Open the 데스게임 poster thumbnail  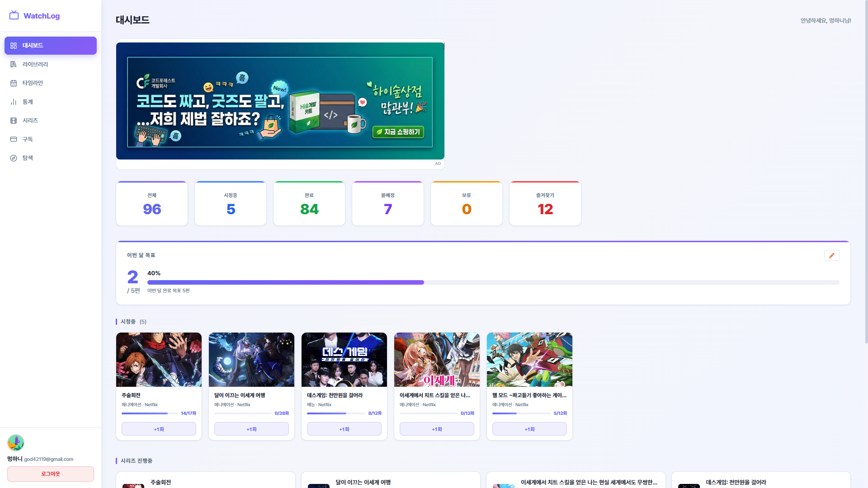click(344, 360)
